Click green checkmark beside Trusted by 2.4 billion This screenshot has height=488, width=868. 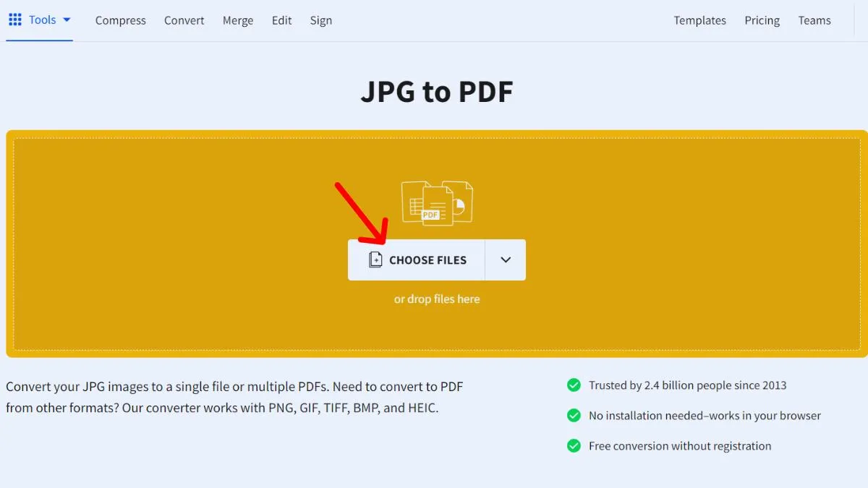tap(574, 385)
